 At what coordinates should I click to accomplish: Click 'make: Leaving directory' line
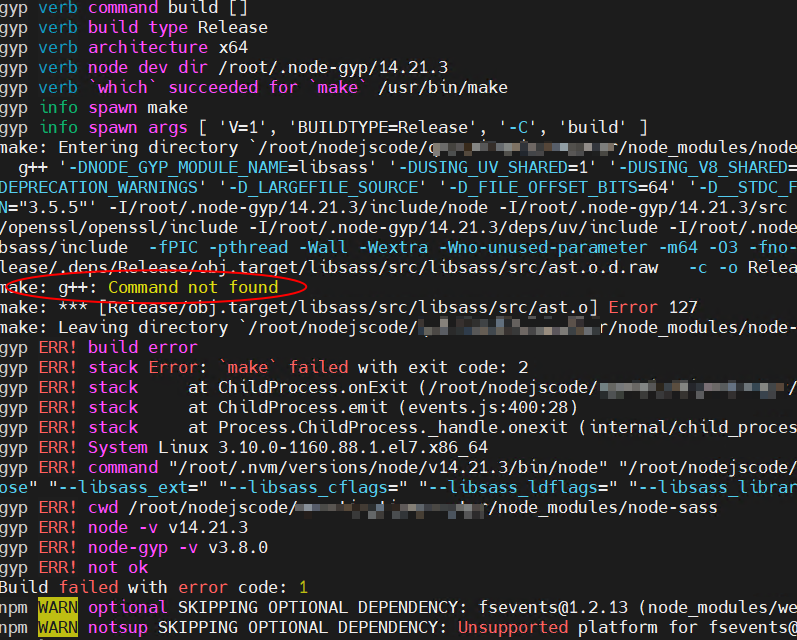(398, 328)
